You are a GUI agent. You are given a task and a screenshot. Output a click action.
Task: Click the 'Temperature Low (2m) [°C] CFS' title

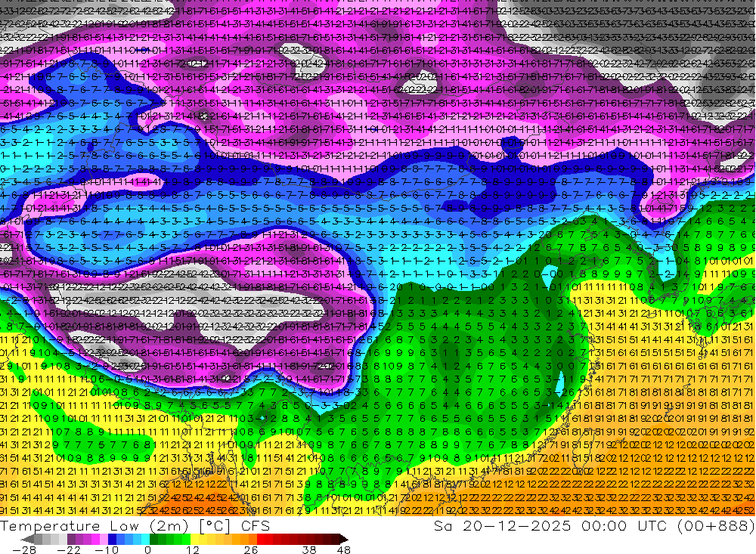(x=135, y=525)
